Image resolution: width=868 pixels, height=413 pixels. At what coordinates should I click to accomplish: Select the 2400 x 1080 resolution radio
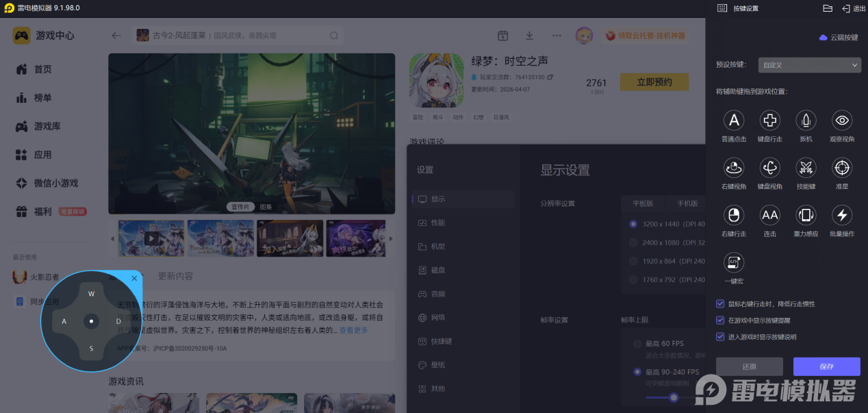coord(633,242)
